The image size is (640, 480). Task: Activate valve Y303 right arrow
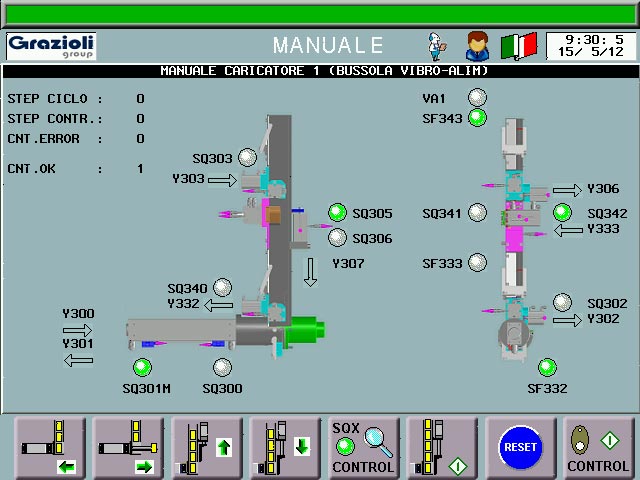point(222,180)
